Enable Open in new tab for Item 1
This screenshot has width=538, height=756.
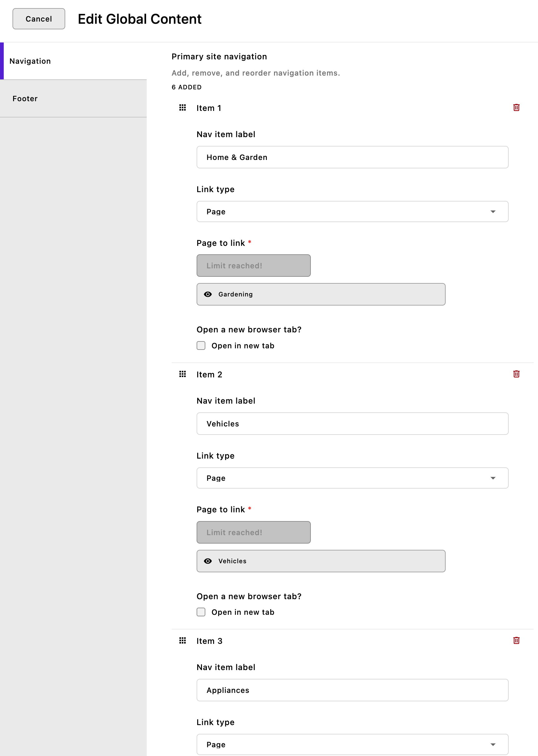point(201,346)
